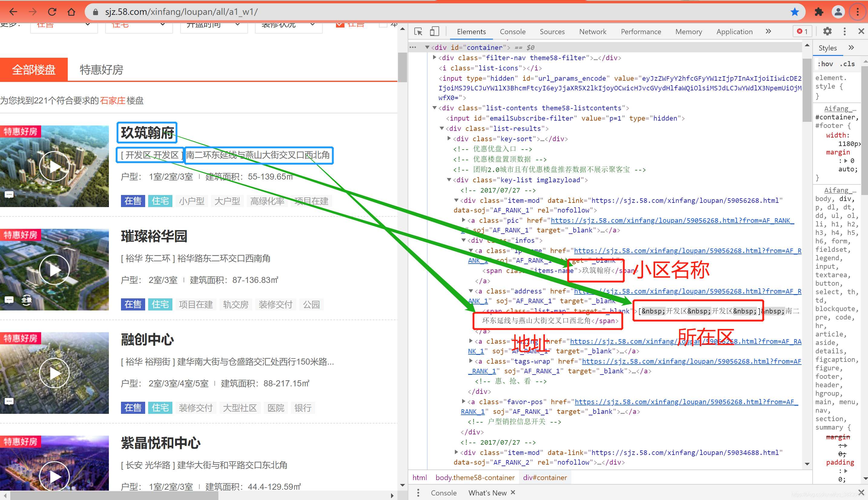Open DevTools settings gear

[827, 32]
